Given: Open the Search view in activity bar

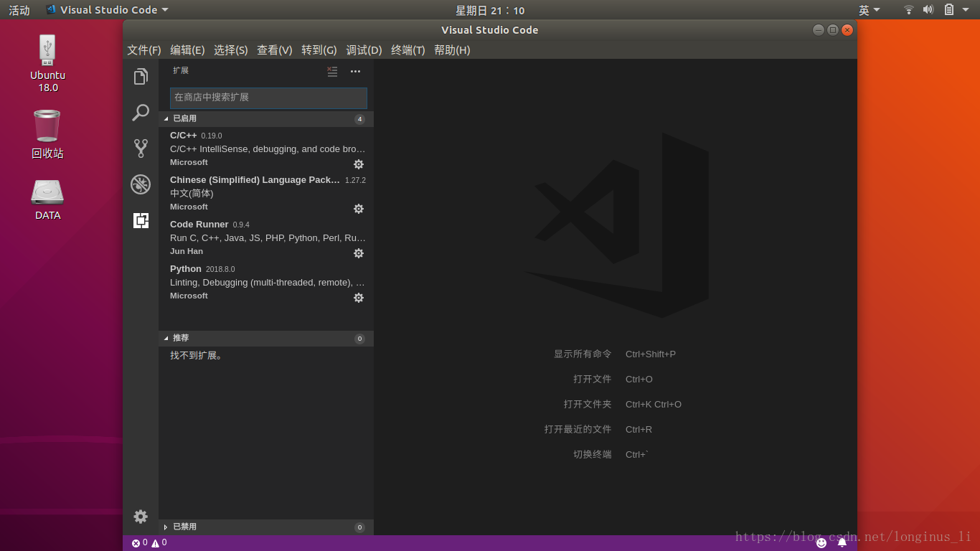Looking at the screenshot, I should pos(141,113).
